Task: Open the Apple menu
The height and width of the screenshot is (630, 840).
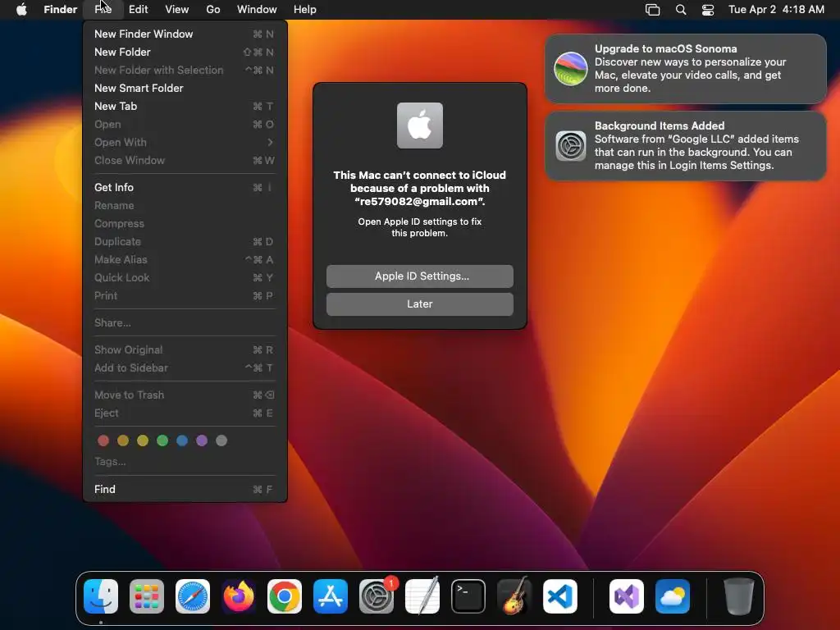Action: click(x=21, y=9)
